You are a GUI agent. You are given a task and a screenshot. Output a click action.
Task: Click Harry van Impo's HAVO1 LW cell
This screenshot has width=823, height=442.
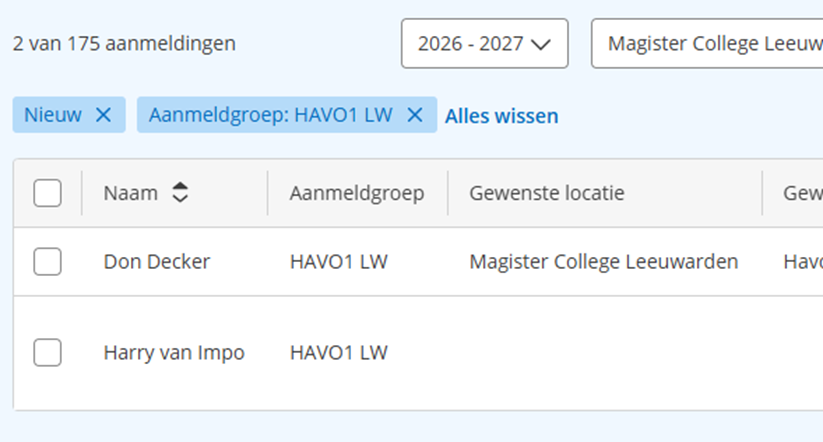(x=339, y=352)
